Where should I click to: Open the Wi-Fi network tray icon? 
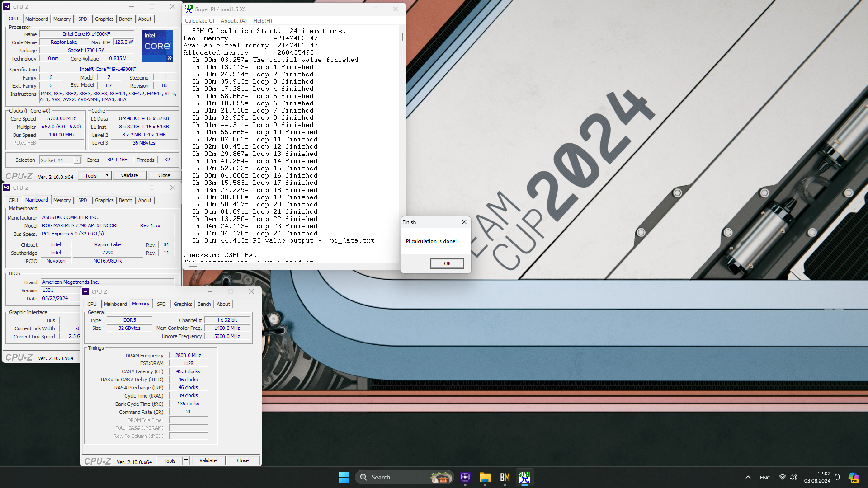(782, 477)
